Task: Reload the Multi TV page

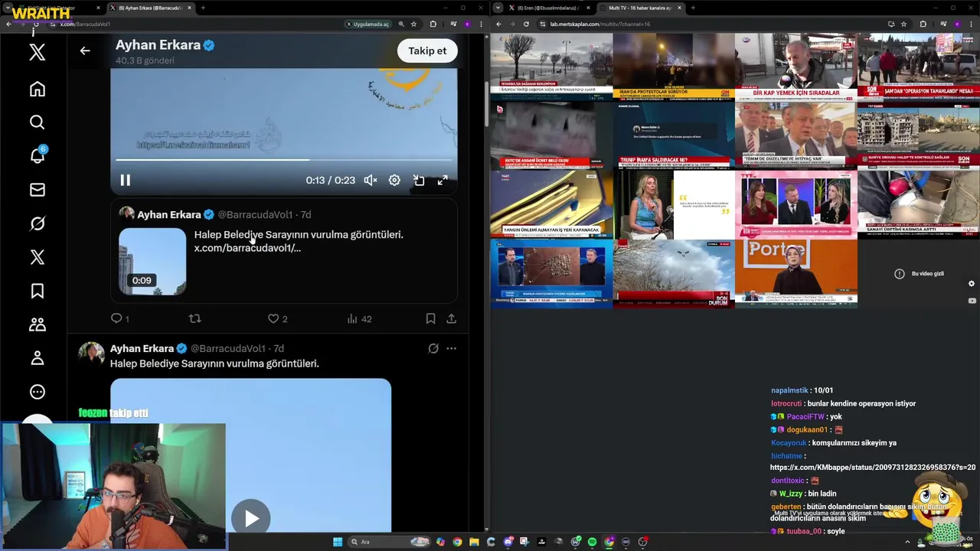Action: tap(526, 24)
